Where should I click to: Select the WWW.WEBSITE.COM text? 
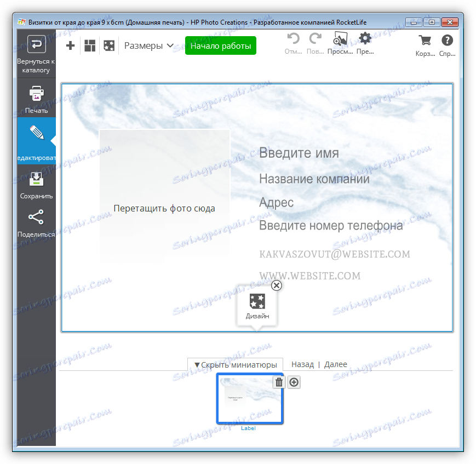click(310, 276)
